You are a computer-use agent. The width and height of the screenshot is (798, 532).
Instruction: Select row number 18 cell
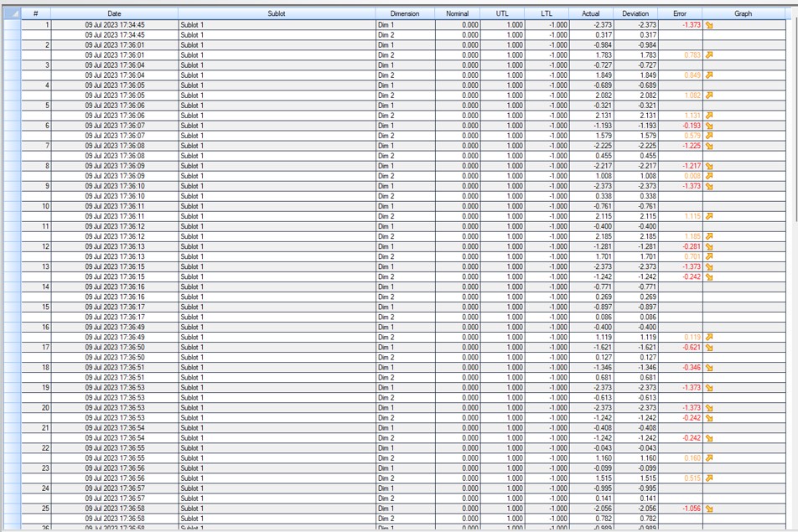tap(36, 368)
